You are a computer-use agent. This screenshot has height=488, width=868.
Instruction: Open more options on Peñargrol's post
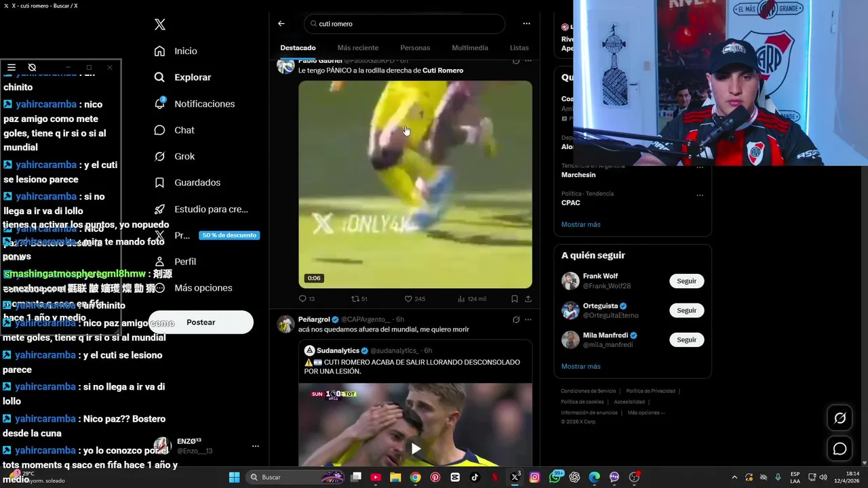click(528, 320)
